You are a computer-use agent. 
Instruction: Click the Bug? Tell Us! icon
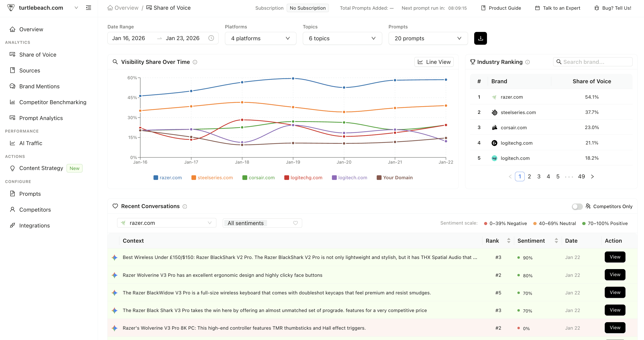(597, 8)
